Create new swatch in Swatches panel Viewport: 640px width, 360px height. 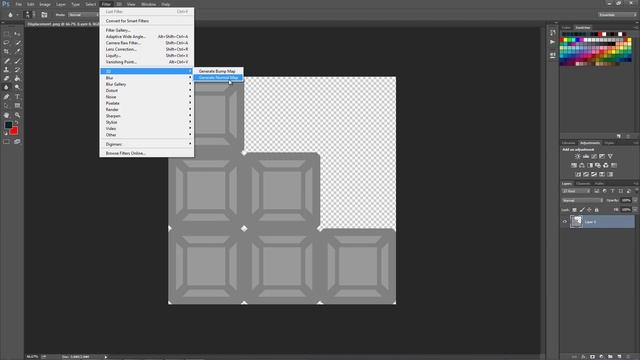pyautogui.click(x=619, y=136)
